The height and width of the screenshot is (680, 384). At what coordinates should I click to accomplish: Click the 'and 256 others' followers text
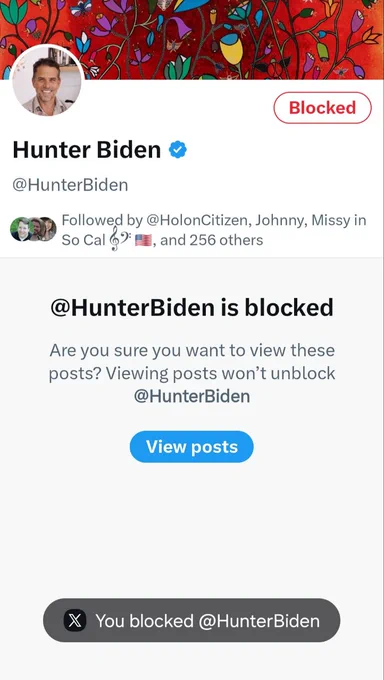[212, 240]
